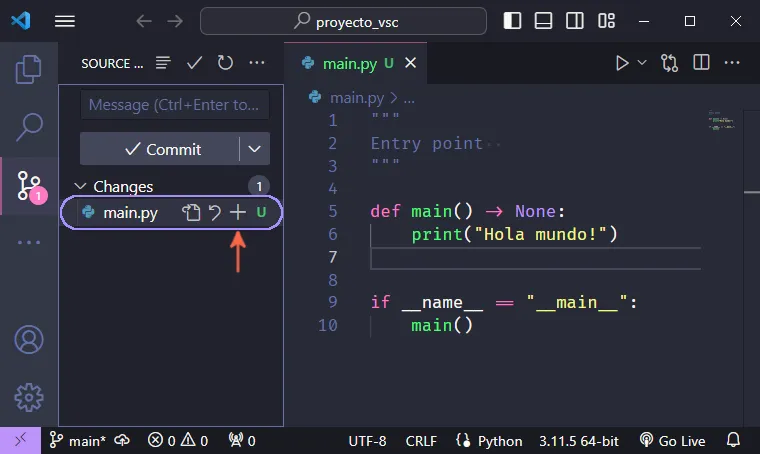The image size is (760, 454).
Task: Open the commit options dropdown arrow
Action: [255, 149]
